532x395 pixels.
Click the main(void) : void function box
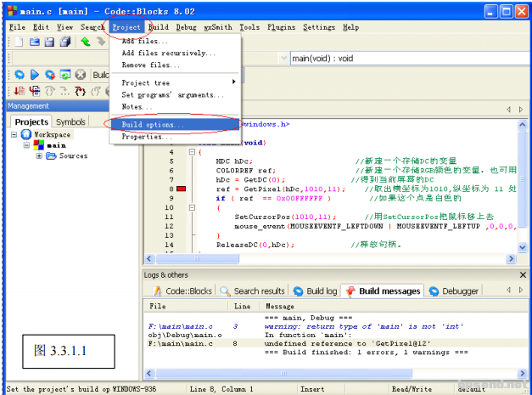[x=411, y=59]
